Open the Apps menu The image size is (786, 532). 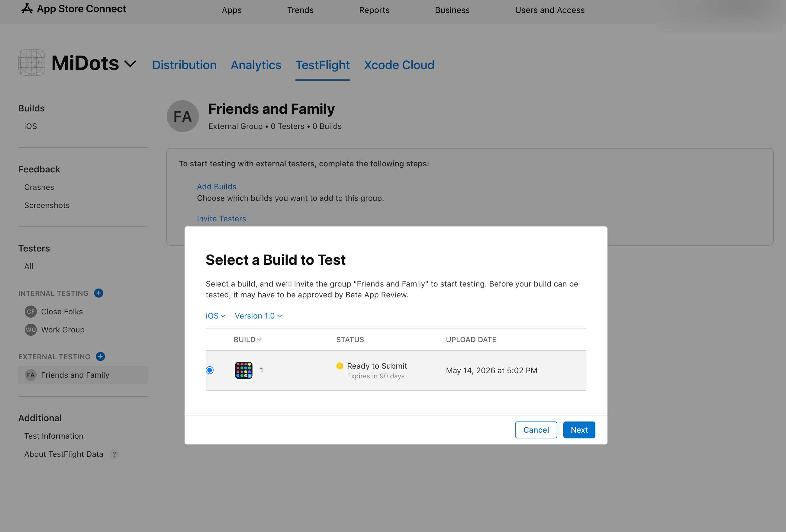[232, 10]
